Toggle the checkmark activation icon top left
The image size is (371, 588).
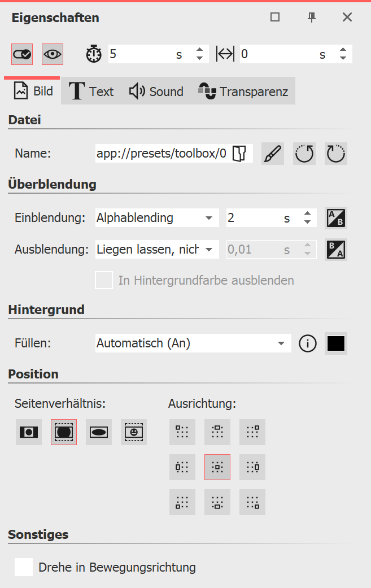coord(23,54)
